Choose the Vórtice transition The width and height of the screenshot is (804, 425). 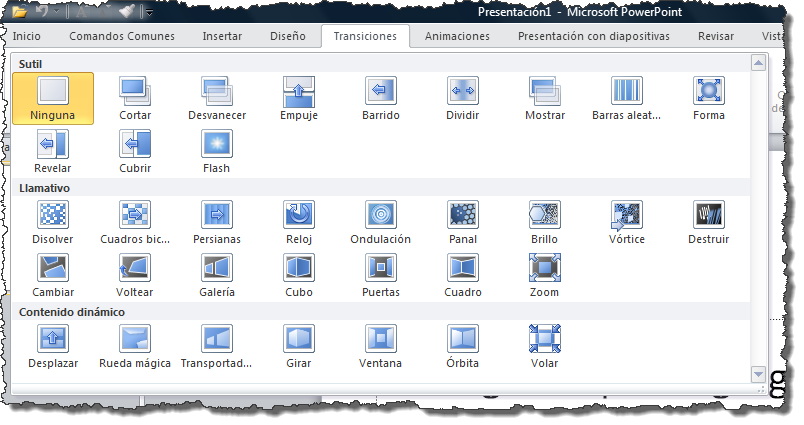(x=627, y=222)
